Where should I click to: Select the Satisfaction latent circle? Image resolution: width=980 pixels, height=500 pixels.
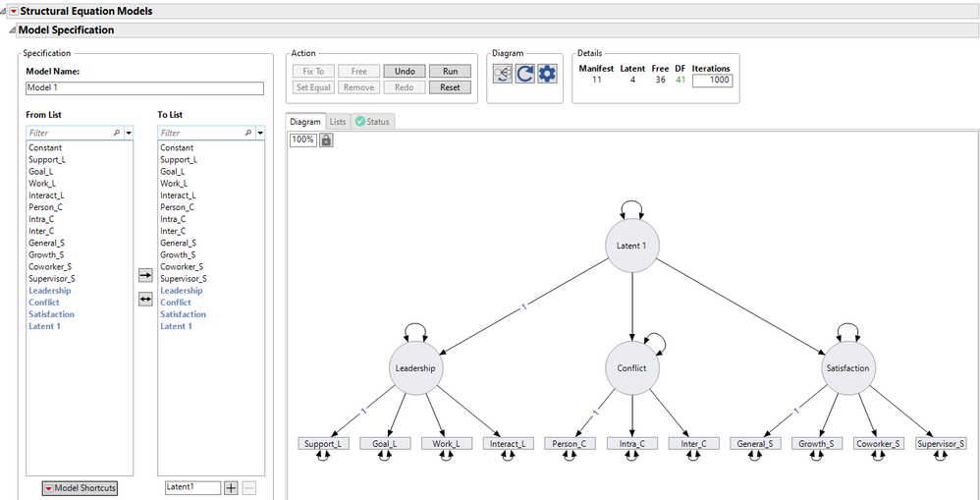click(848, 368)
